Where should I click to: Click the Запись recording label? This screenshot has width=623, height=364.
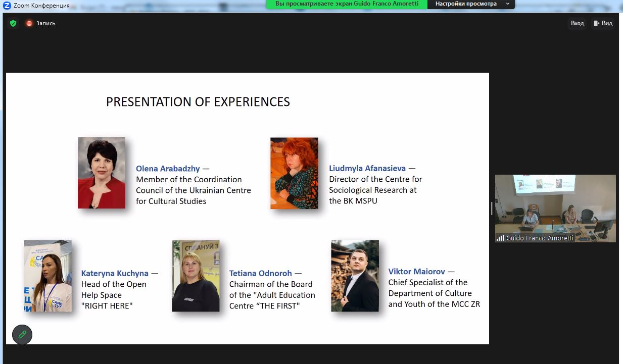pos(46,23)
